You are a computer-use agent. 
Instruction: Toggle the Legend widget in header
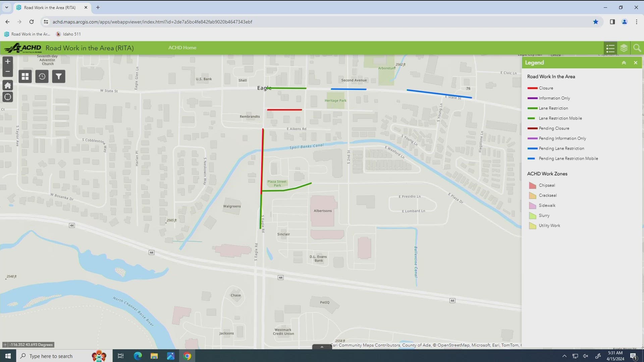[610, 48]
